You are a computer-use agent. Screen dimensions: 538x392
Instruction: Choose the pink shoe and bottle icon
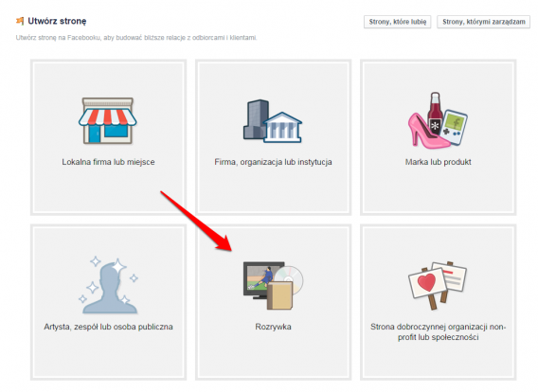tap(438, 120)
